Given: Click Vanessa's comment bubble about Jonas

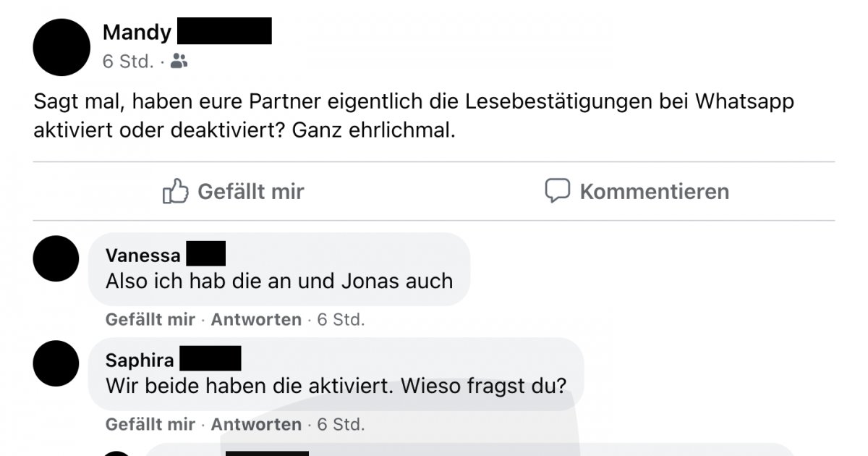Looking at the screenshot, I should click(x=279, y=269).
